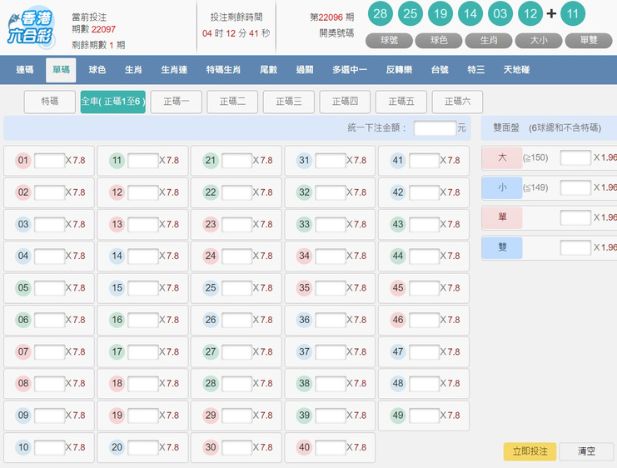
Task: Open the 單碼 tab
Action: coord(61,70)
